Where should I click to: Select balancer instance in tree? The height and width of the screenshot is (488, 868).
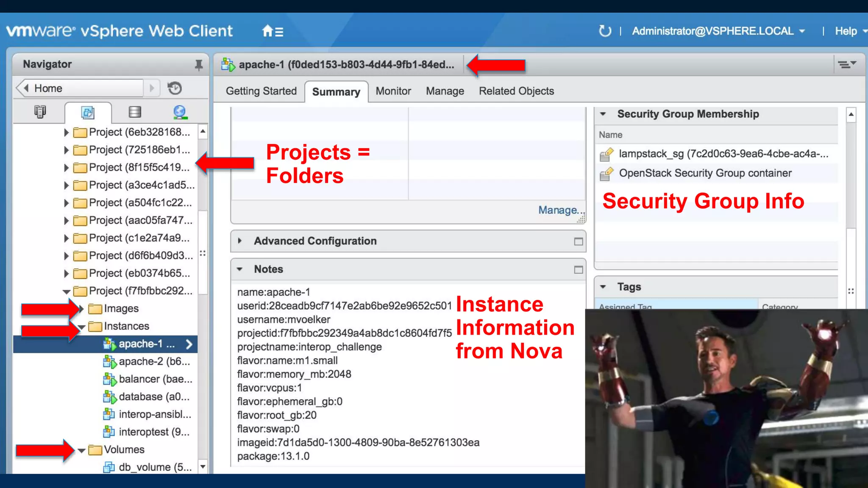coord(156,379)
